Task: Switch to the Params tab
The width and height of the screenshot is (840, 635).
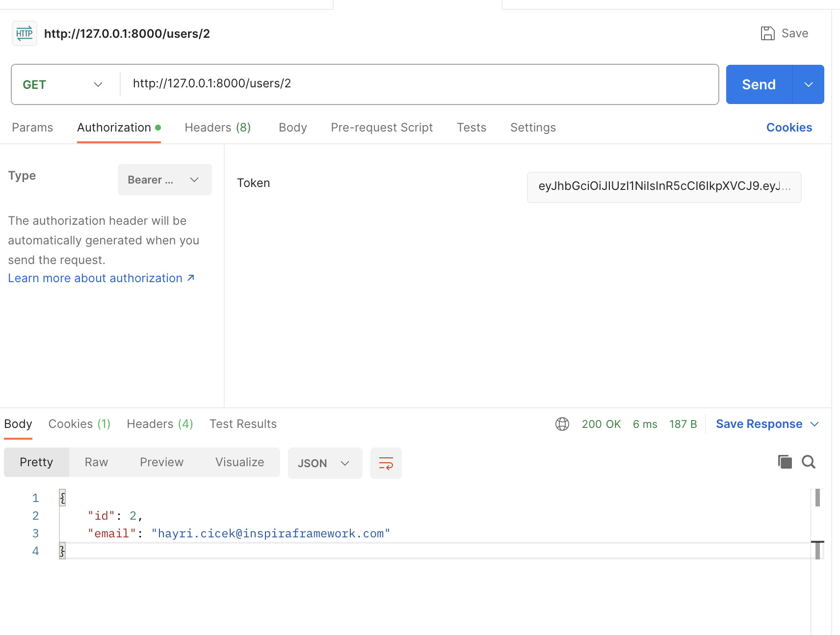Action: click(x=32, y=128)
